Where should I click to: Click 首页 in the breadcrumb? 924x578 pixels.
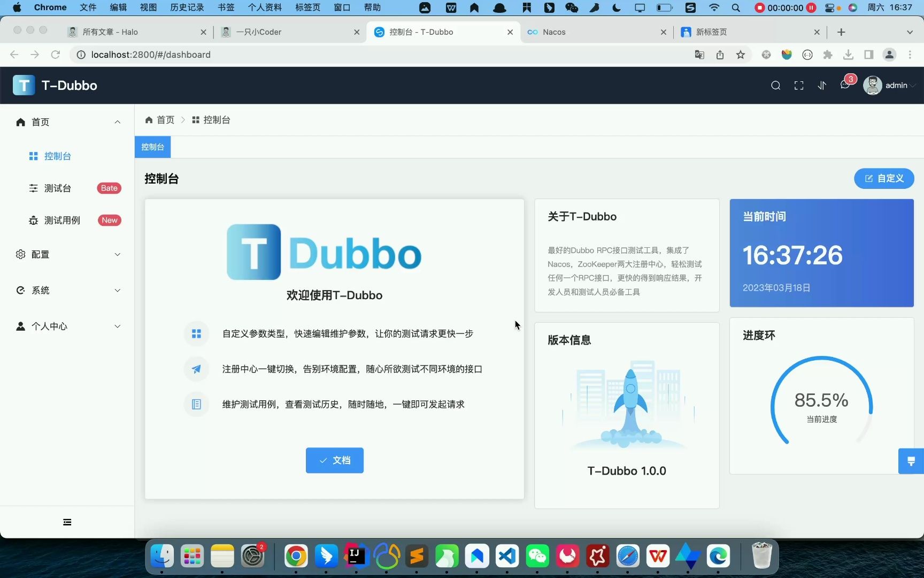click(x=160, y=120)
